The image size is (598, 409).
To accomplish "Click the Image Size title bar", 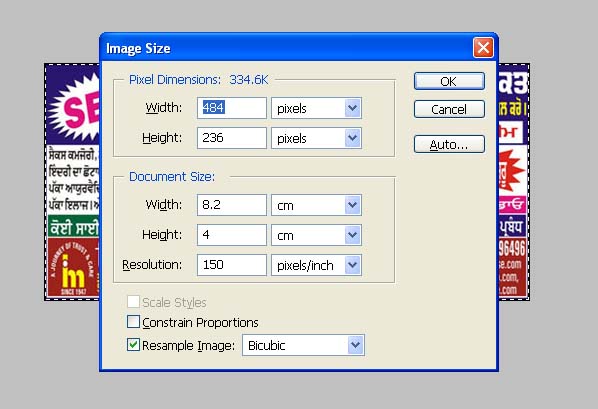I will pyautogui.click(x=286, y=48).
